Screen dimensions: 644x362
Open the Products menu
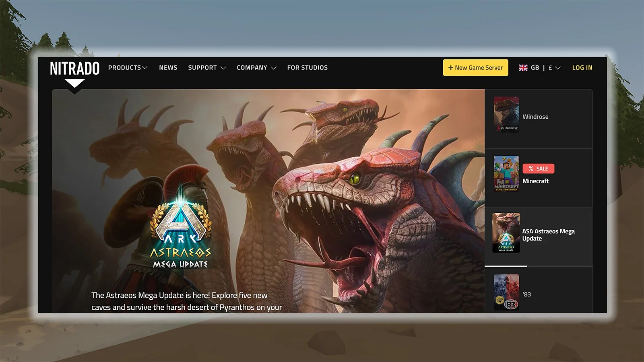[x=128, y=68]
